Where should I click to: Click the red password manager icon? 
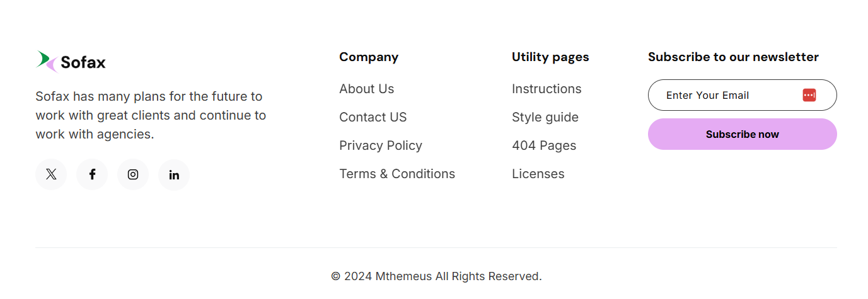[809, 95]
